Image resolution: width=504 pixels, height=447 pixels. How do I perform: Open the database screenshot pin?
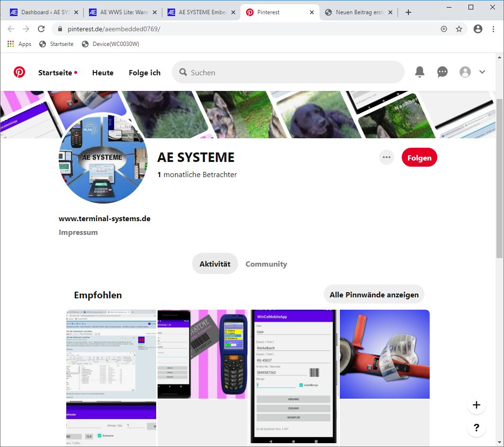pyautogui.click(x=111, y=354)
